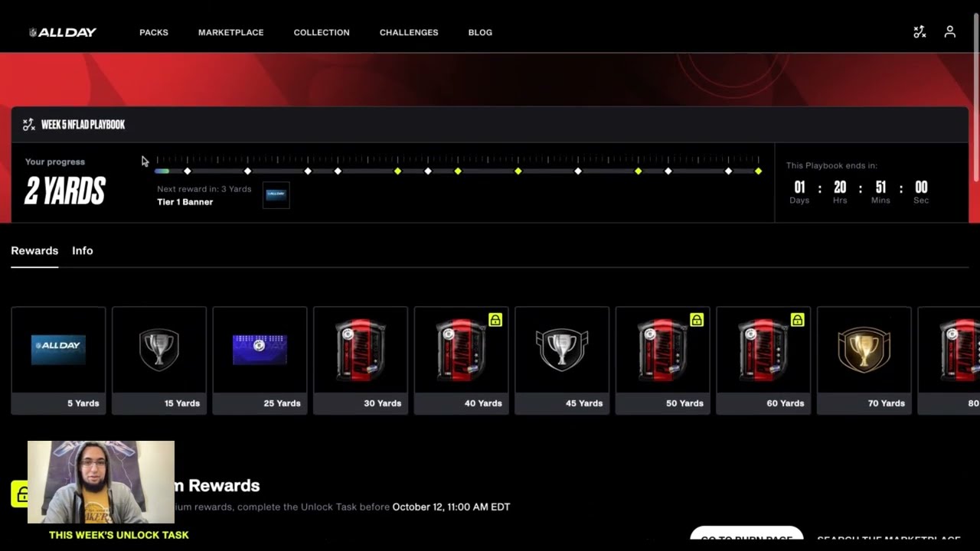Click the Tier 1 Banner thumbnail under progress bar
Screen dimensions: 980x551
pos(276,194)
